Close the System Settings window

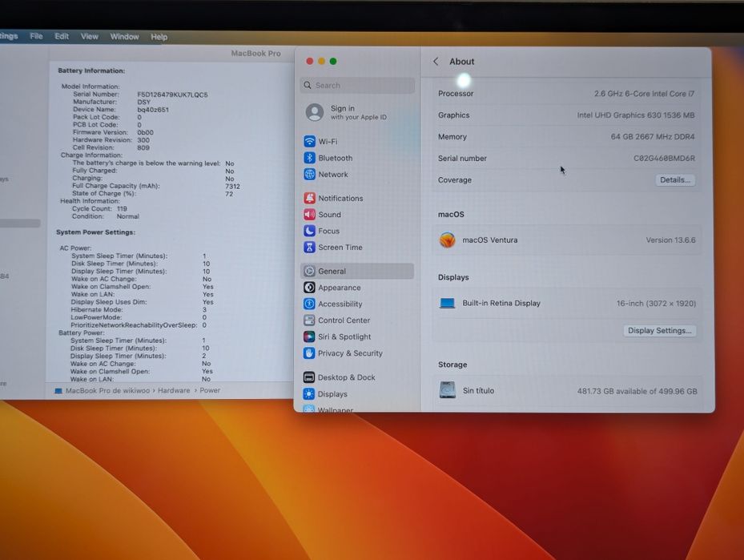(x=309, y=61)
